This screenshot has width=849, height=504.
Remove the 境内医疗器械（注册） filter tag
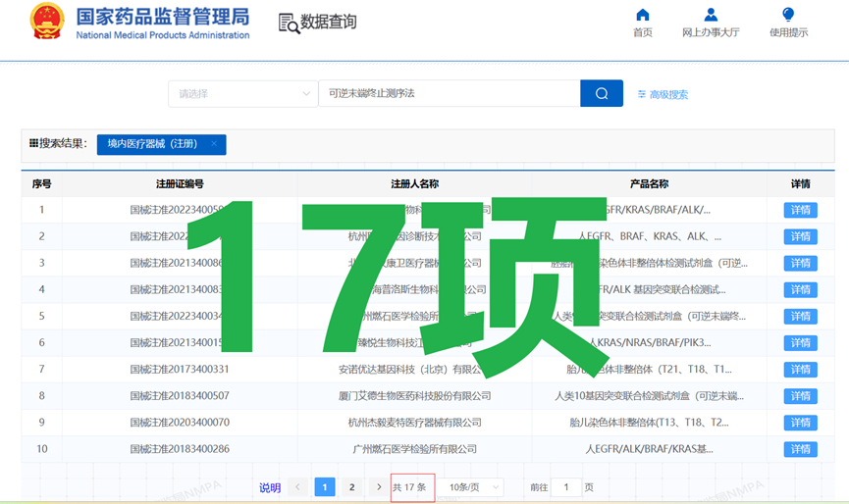point(214,144)
